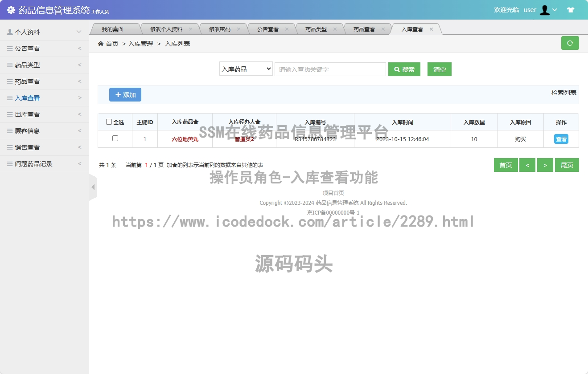Click the green 搜索 button
This screenshot has width=588, height=374.
404,69
